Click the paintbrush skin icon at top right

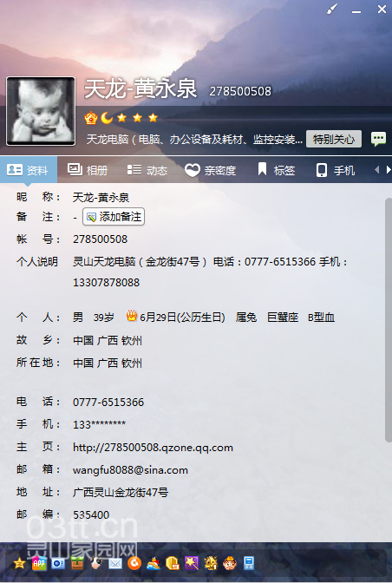click(332, 10)
